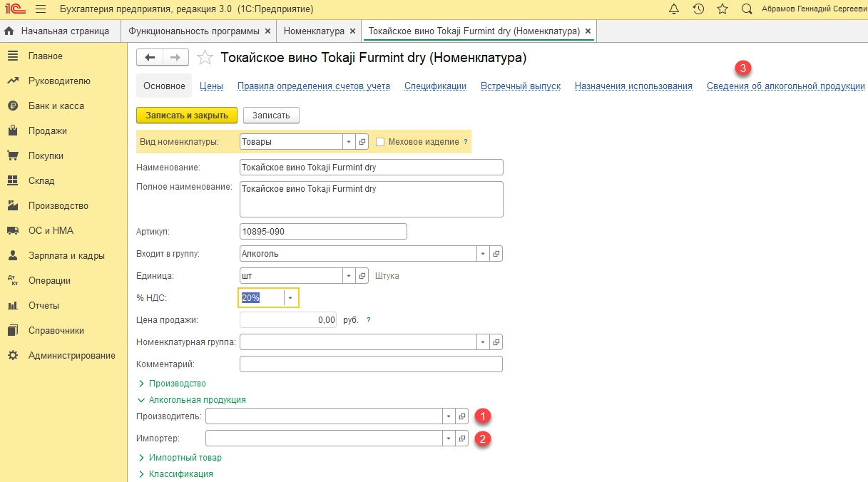This screenshot has width=868, height=482.
Task: Close the Токайское вино tab
Action: click(588, 31)
